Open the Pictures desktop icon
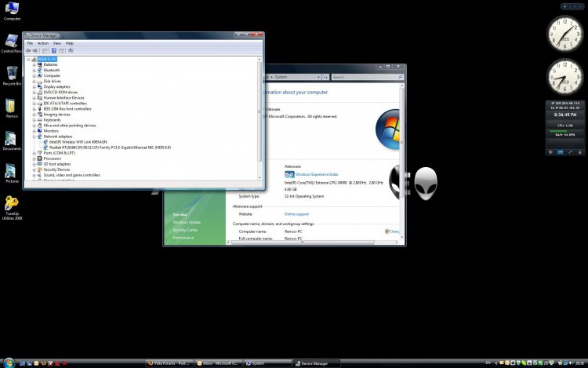This screenshot has width=588, height=368. [x=11, y=173]
